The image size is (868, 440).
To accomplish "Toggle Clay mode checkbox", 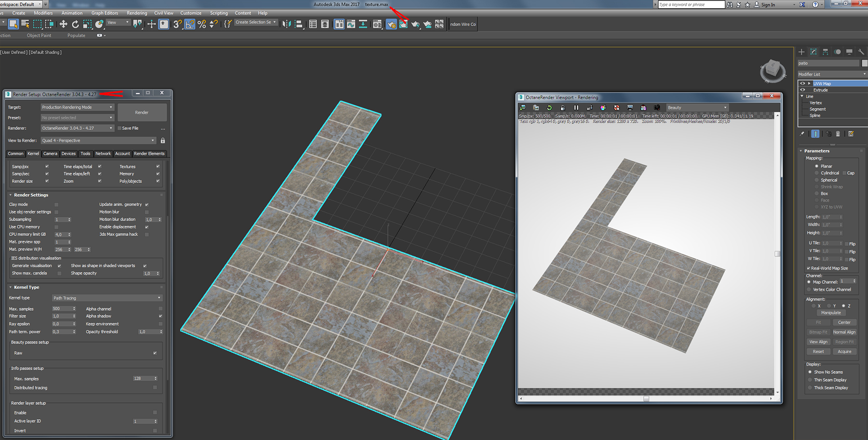I will tap(56, 205).
